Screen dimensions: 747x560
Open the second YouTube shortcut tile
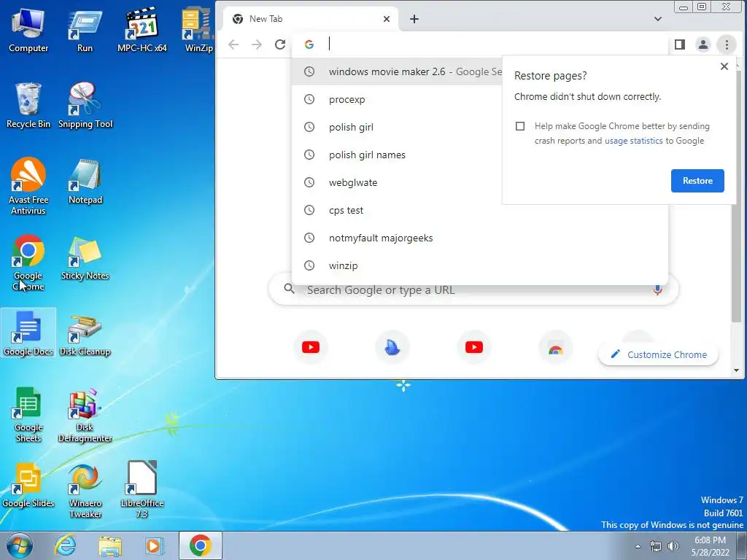tap(474, 347)
